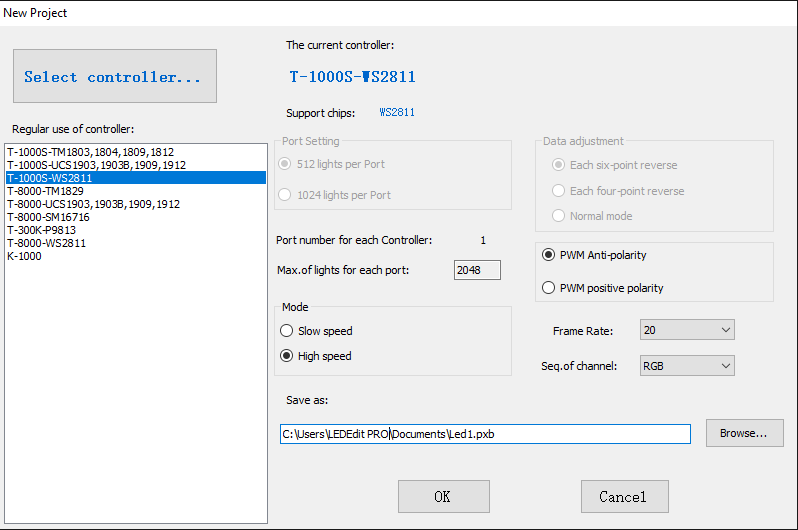
Task: Click the Save as file path field
Action: point(485,434)
